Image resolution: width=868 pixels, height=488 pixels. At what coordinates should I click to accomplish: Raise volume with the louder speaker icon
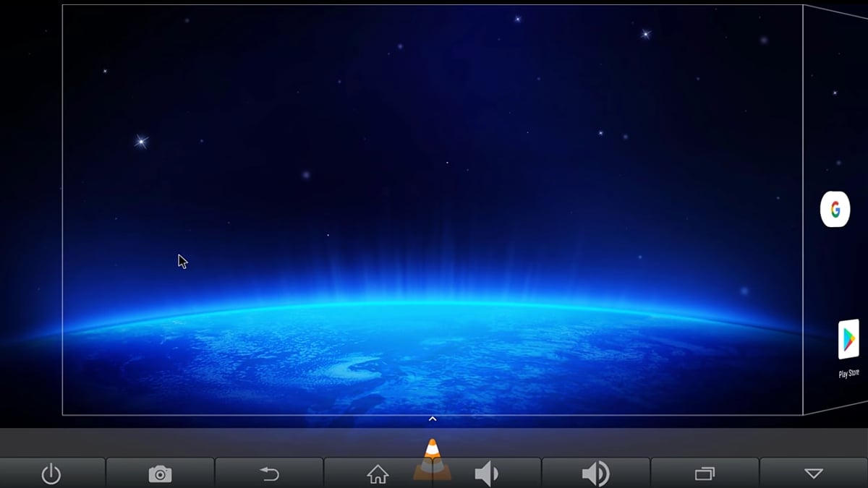(595, 474)
